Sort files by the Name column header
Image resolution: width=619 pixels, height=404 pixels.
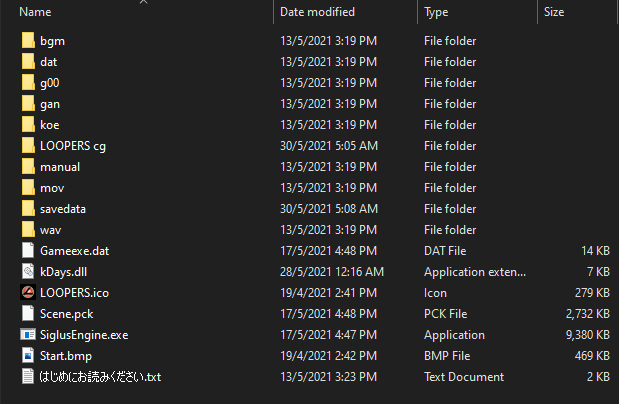(36, 12)
